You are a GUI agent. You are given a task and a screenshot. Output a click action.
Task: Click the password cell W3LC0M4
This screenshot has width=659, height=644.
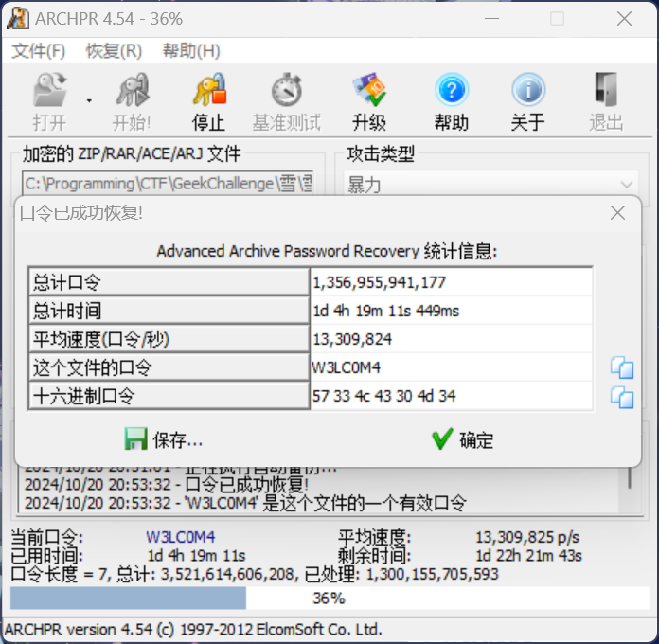(452, 367)
